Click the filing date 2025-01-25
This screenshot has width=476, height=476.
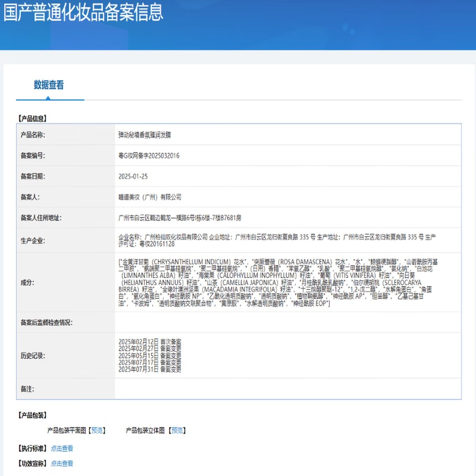133,177
